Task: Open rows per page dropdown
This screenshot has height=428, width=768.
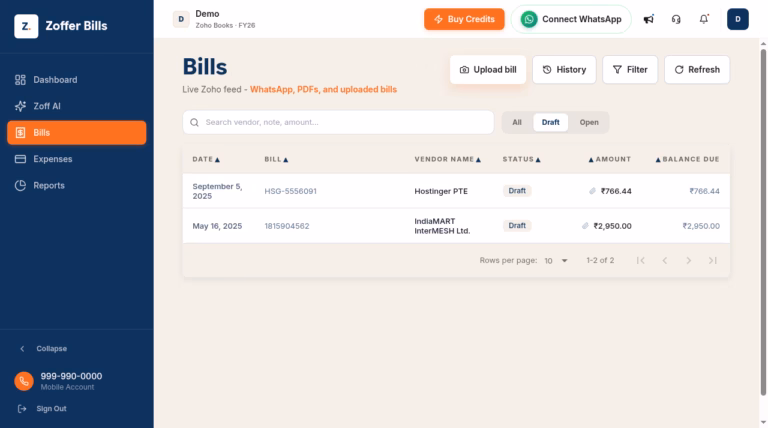Action: [556, 261]
